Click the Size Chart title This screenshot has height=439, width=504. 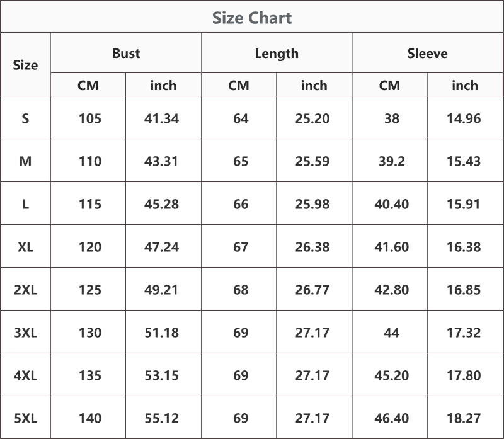click(252, 18)
